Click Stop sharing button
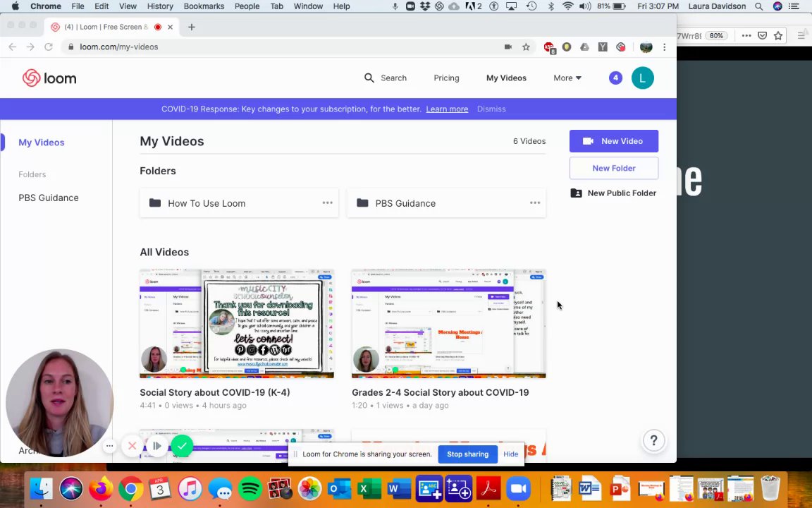This screenshot has width=812, height=508. [x=467, y=454]
